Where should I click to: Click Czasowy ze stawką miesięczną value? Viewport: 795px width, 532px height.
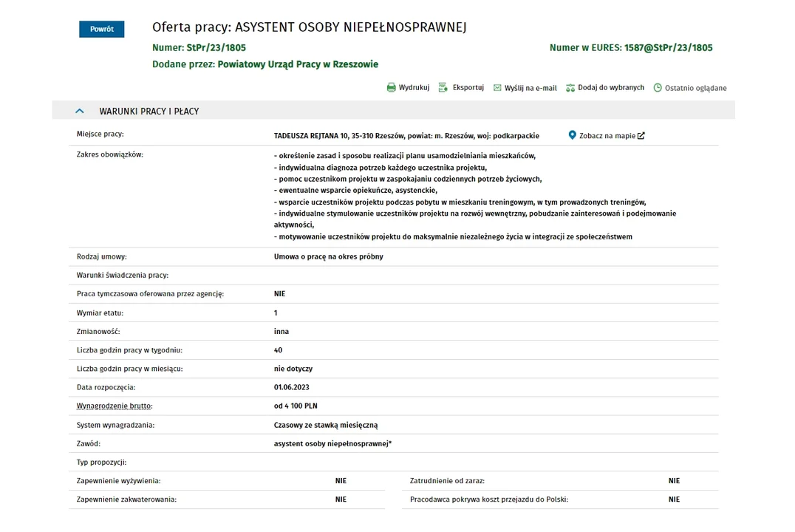coord(326,425)
